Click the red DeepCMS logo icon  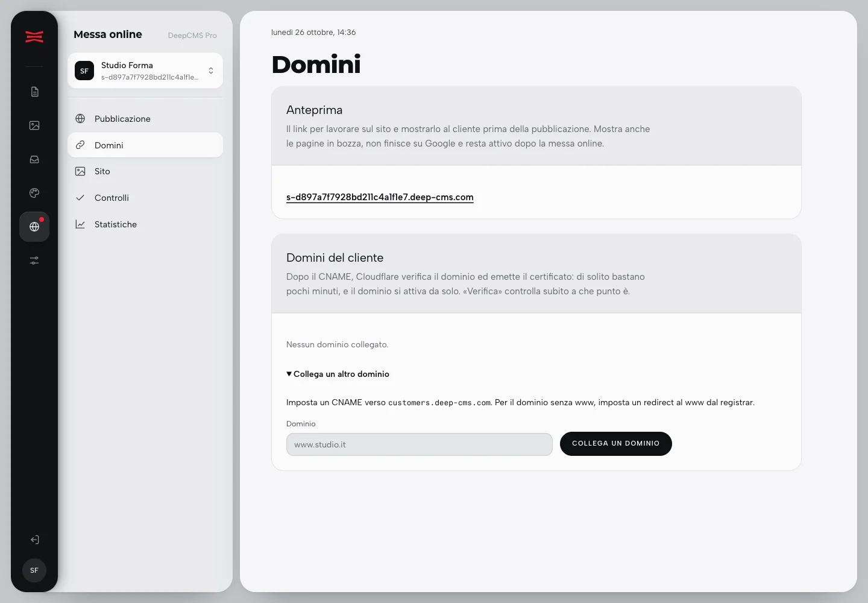pyautogui.click(x=34, y=37)
